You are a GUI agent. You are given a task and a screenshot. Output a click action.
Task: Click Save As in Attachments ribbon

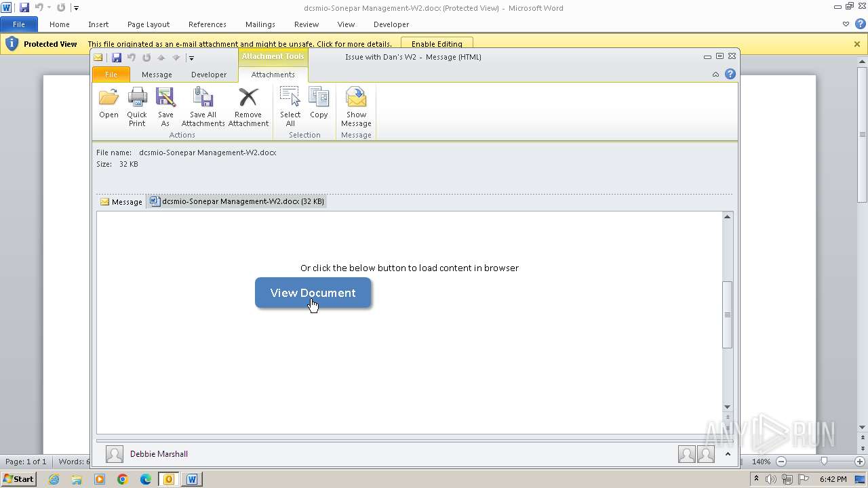coord(165,107)
